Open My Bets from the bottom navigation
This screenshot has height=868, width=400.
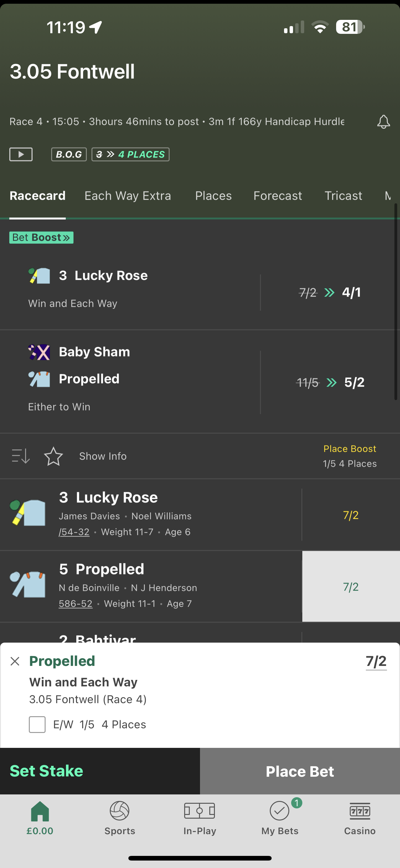(280, 817)
